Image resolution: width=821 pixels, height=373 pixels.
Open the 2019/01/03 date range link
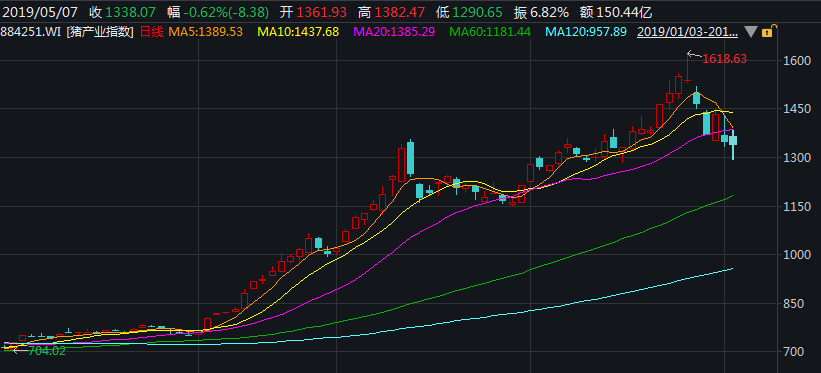687,32
